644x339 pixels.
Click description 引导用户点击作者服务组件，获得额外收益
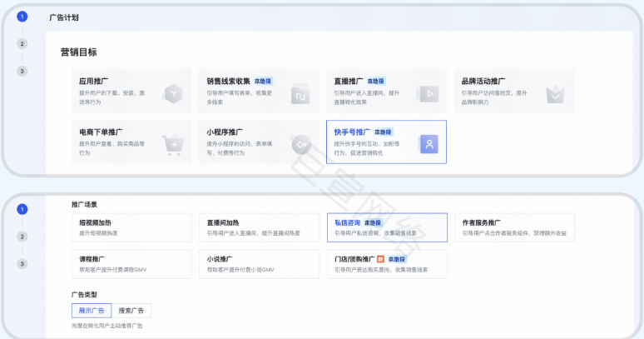tap(514, 233)
